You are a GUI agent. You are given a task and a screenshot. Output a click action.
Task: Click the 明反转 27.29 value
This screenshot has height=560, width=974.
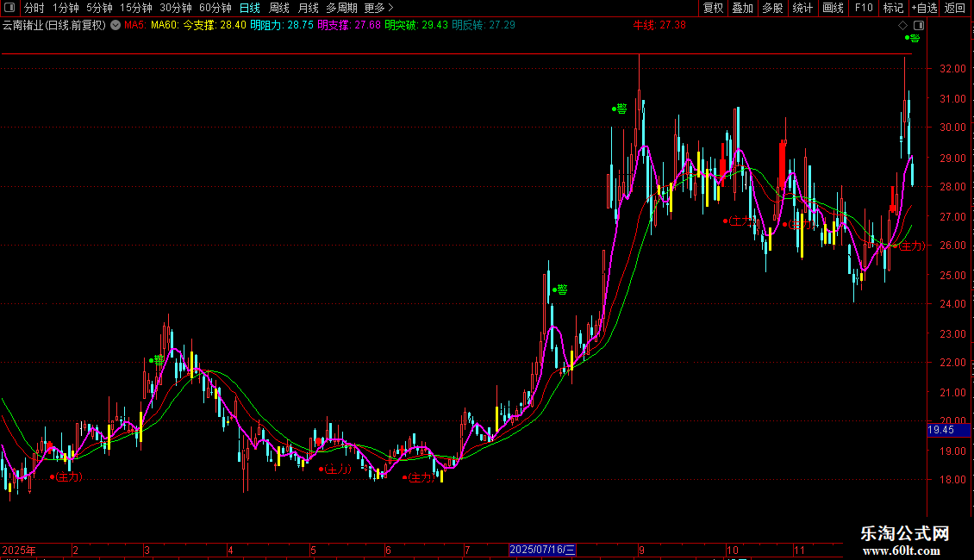[484, 25]
